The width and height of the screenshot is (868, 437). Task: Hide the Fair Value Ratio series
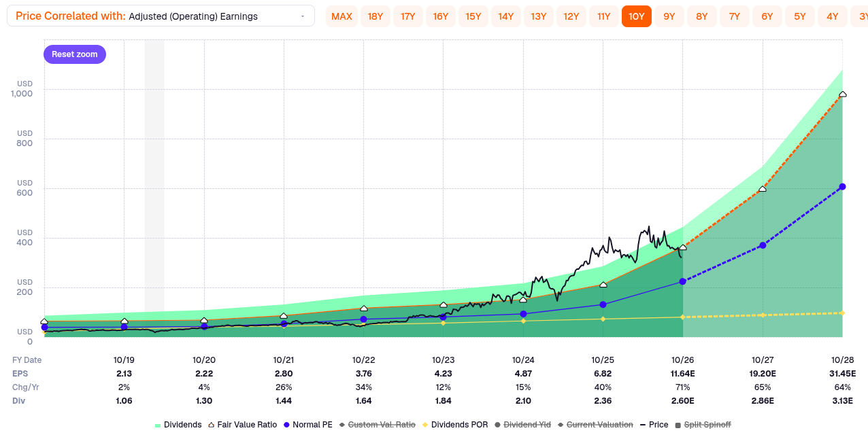coord(242,425)
